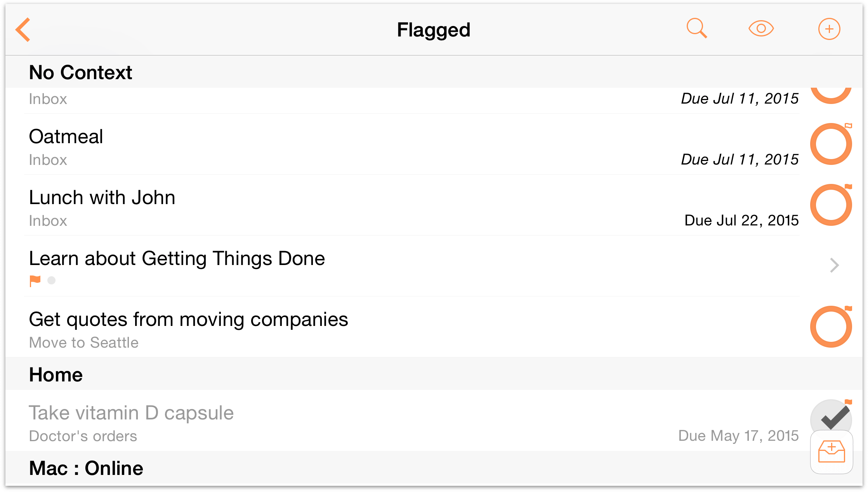This screenshot has height=492, width=868.
Task: Tap the Mac : Online header
Action: 86,468
